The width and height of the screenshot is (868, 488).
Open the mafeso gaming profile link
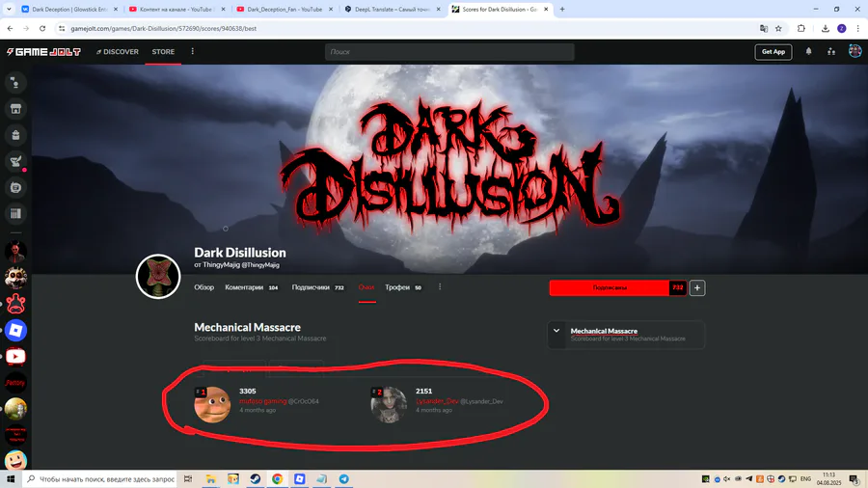tap(263, 401)
